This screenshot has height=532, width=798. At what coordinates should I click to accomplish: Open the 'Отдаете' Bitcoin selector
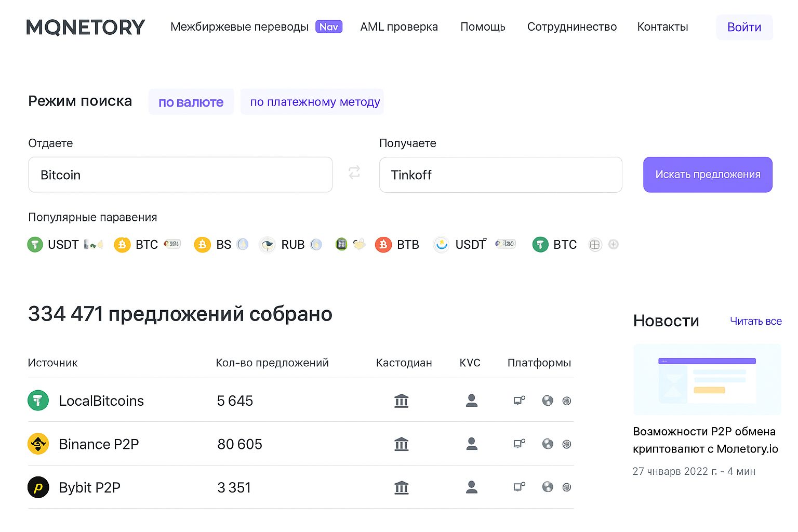click(180, 175)
